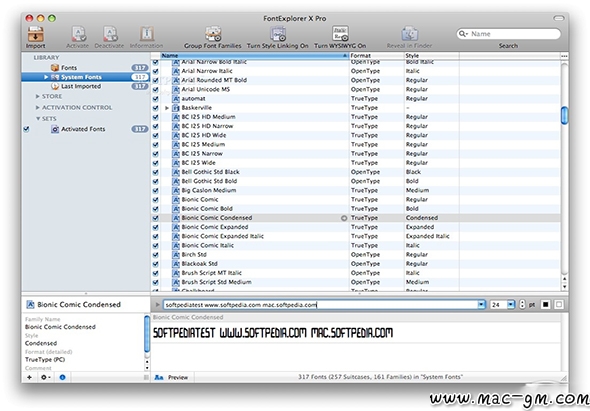The height and width of the screenshot is (411, 590).
Task: Click the Turn WYSIWYG On icon
Action: (340, 34)
